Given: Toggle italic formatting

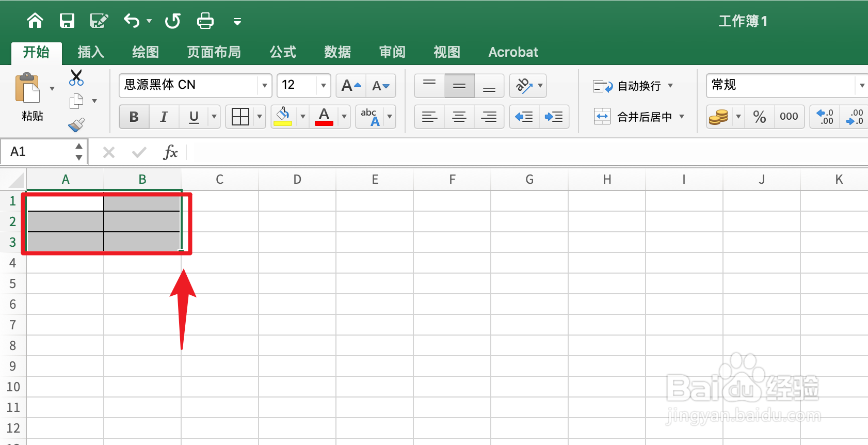Looking at the screenshot, I should 164,117.
